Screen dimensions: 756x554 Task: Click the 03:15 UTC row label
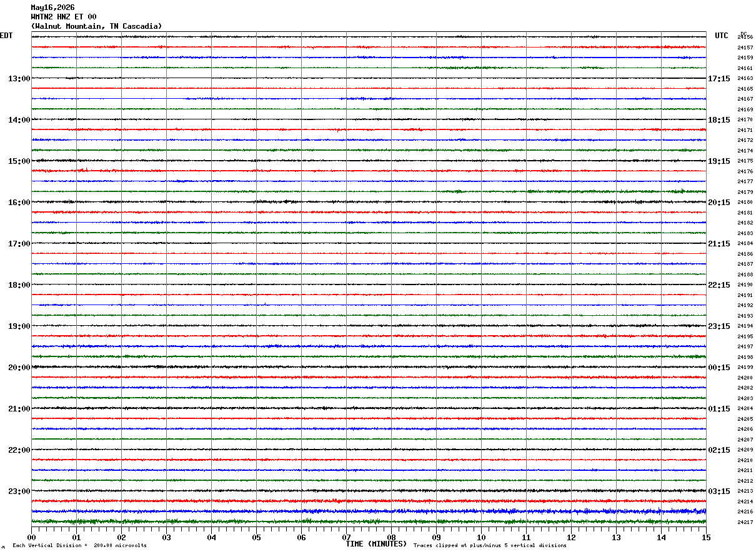click(x=719, y=491)
